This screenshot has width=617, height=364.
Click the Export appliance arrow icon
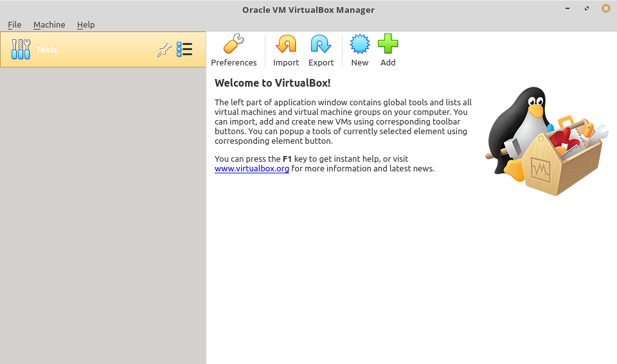pyautogui.click(x=321, y=44)
